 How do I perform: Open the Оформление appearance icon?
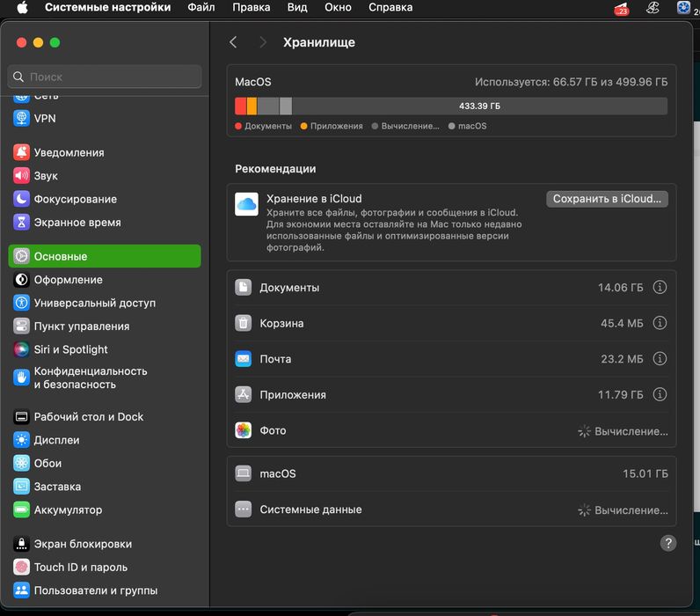[21, 280]
